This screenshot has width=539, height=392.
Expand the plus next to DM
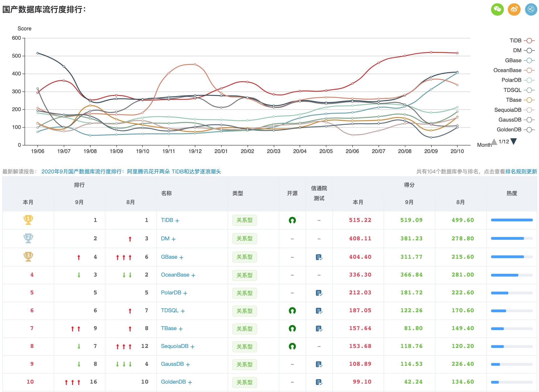click(x=174, y=239)
